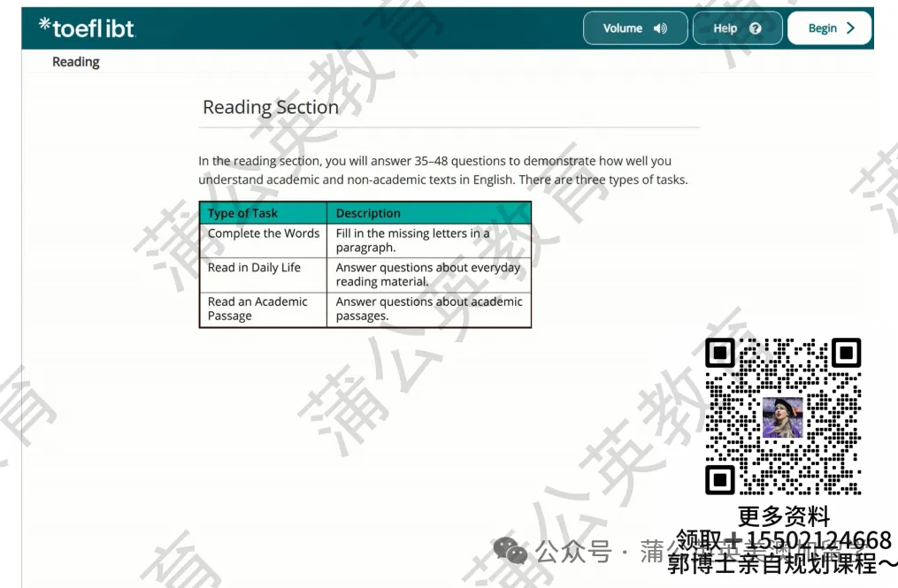
Task: Click the Type of Task column header
Action: point(263,213)
